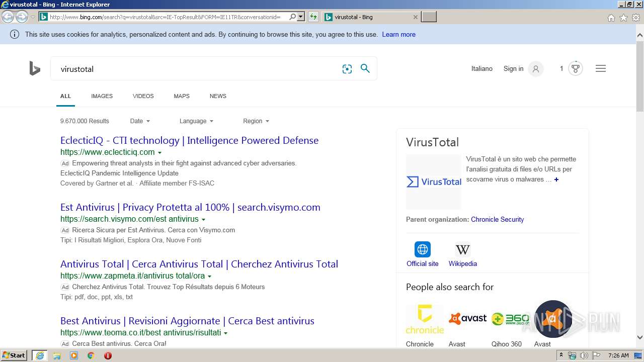Click page scrollbar down arrow
The image size is (644, 362).
639,337
